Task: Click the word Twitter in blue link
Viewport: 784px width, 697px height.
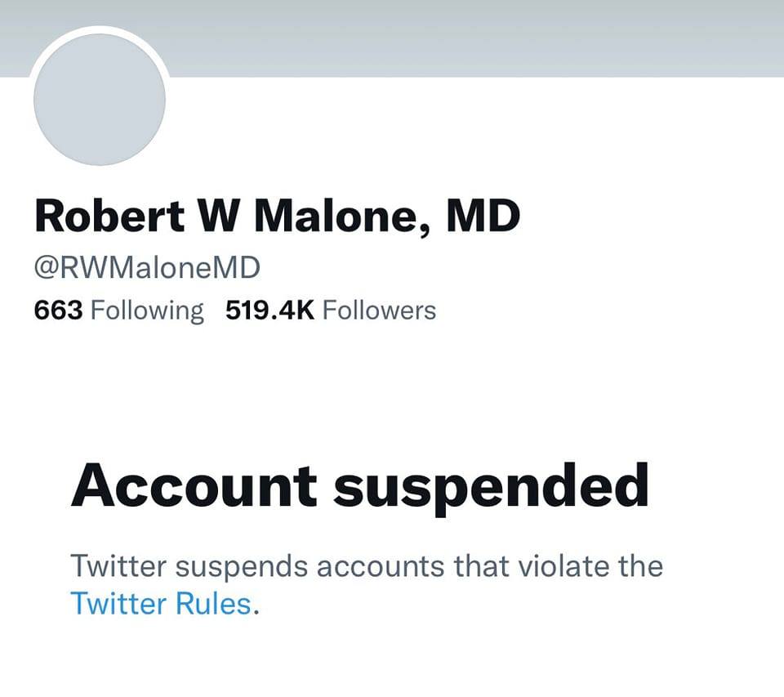Action: point(119,603)
